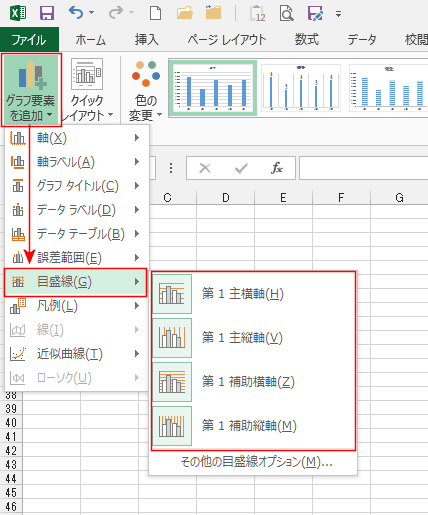Select the first chart style thumbnail
Screen dimensions: 428x515
coord(213,88)
